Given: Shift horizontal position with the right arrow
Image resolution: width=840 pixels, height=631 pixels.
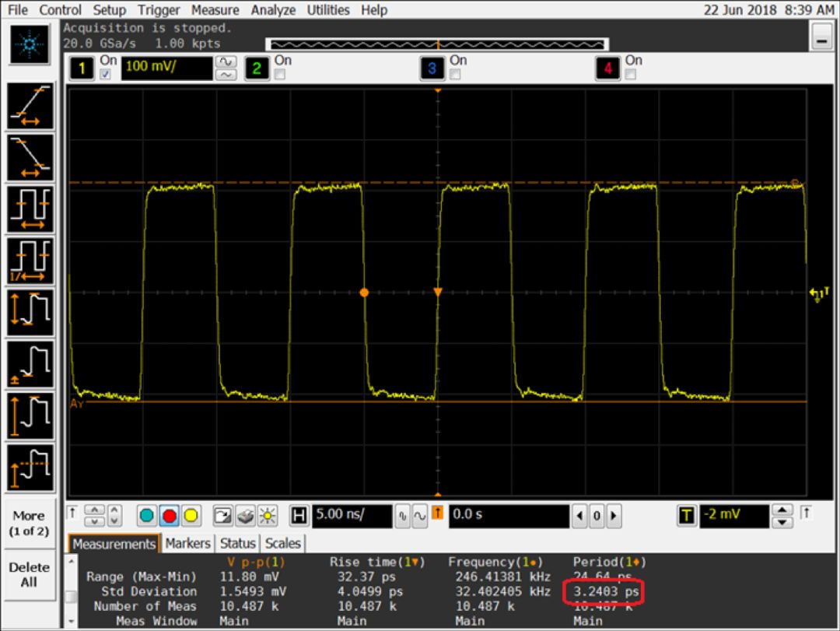Looking at the screenshot, I should (614, 516).
